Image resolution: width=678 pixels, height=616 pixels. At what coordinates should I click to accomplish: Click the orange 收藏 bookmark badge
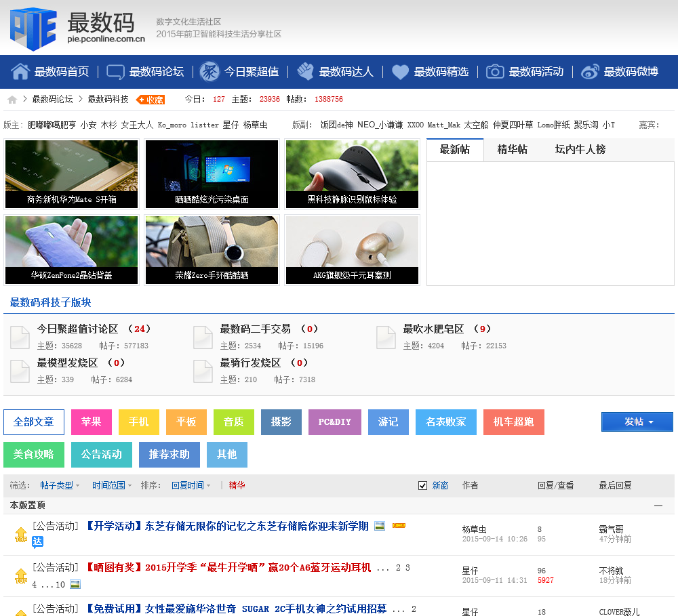151,100
